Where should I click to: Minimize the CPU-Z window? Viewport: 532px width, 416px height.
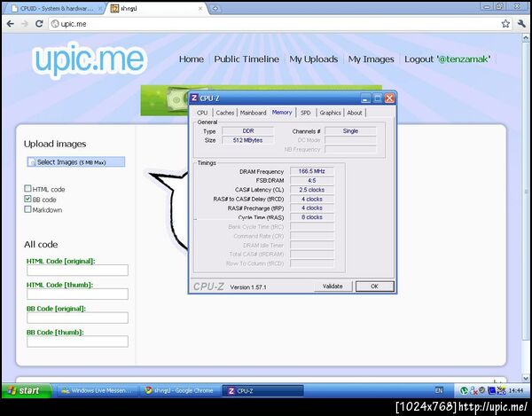[365, 98]
